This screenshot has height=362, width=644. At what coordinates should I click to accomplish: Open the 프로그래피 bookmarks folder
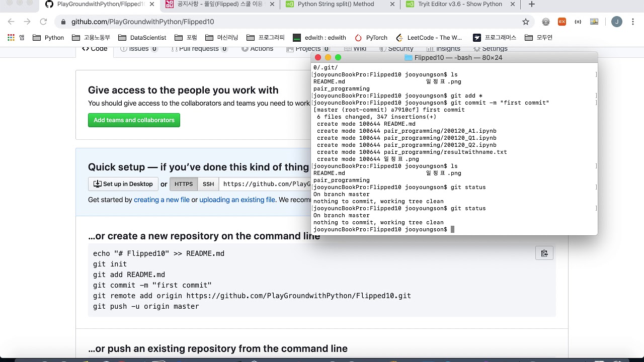click(266, 37)
